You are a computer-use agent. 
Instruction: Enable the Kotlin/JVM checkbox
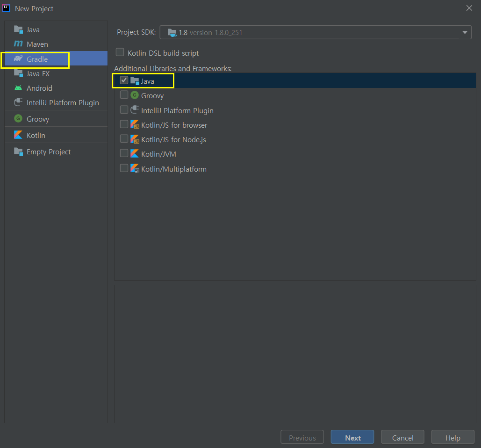pyautogui.click(x=124, y=153)
